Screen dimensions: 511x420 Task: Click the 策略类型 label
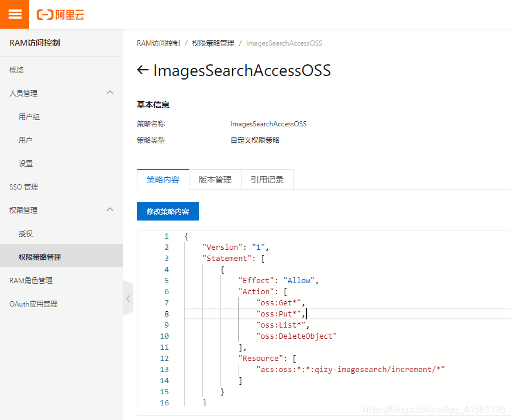(151, 140)
